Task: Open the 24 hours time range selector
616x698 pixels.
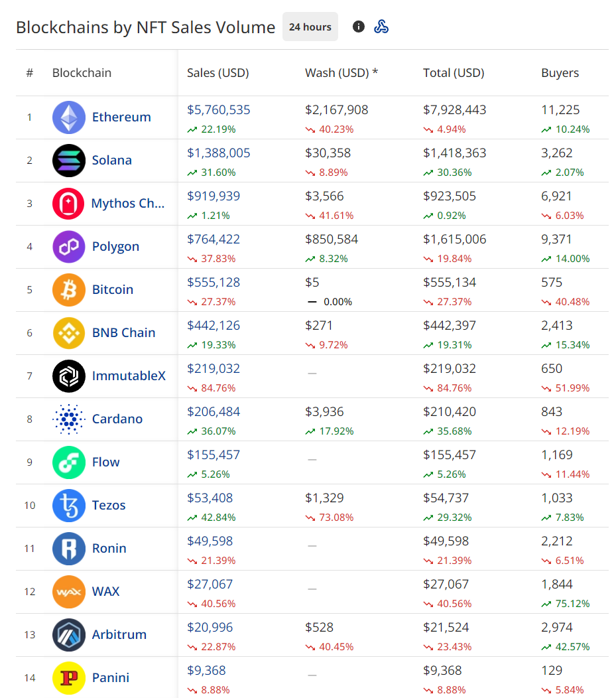Action: pos(310,27)
